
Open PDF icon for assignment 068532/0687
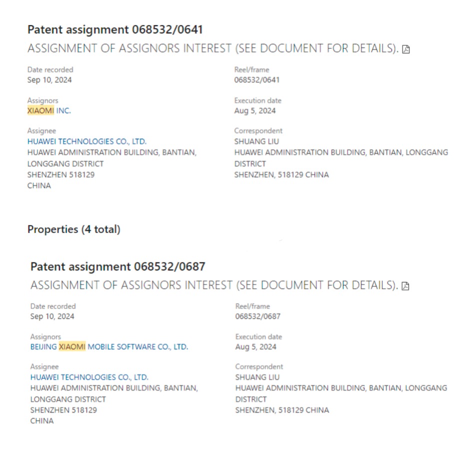click(406, 286)
